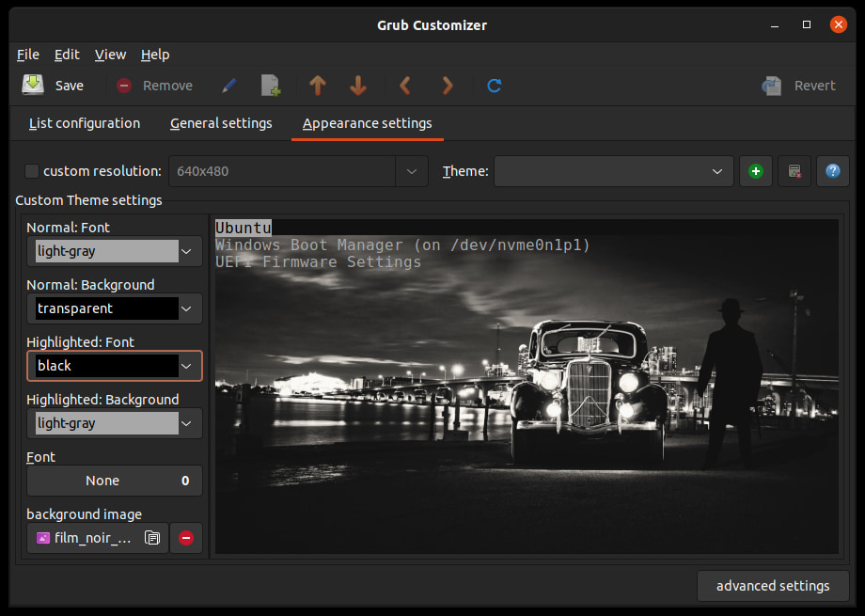This screenshot has width=865, height=616.
Task: Open the Normal: Font color dropdown
Action: click(115, 251)
